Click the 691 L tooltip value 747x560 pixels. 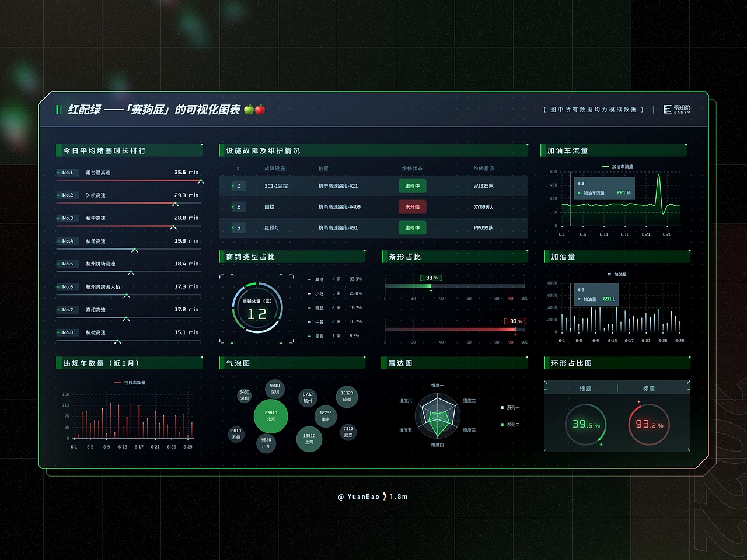click(609, 299)
